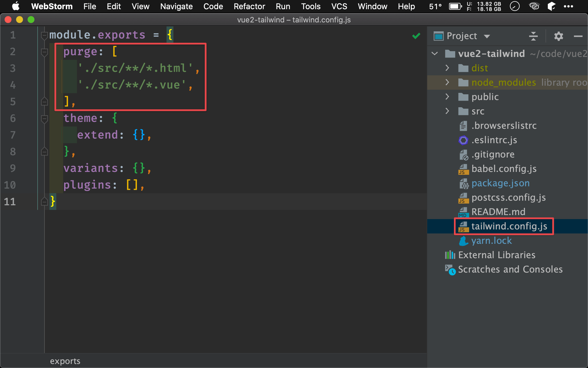
Task: Fold module.exports block at line 1
Action: pyautogui.click(x=44, y=36)
